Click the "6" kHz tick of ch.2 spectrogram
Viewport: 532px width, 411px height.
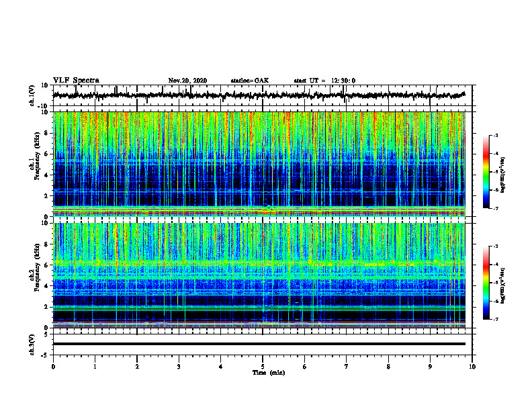click(46, 265)
